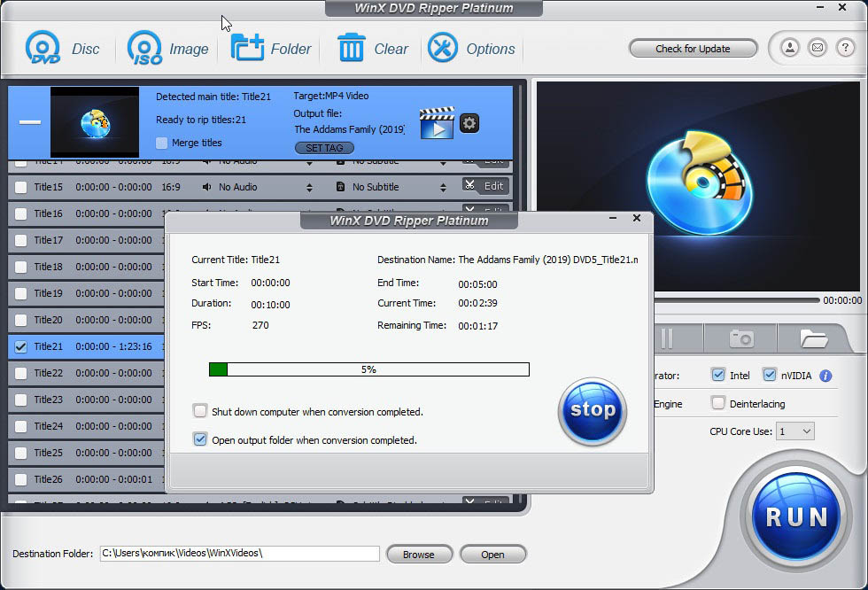This screenshot has width=868, height=590.
Task: Load a DVD with the Disc icon
Action: point(43,48)
